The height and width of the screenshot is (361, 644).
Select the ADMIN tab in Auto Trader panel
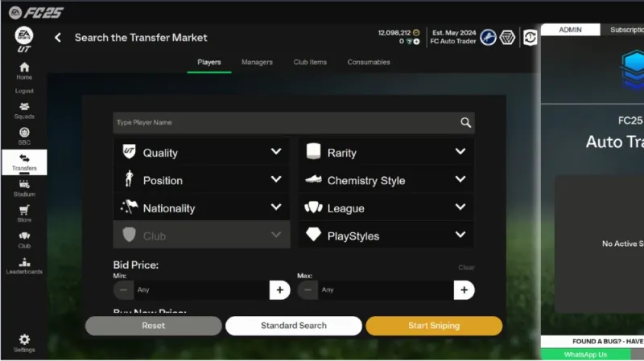pos(570,30)
